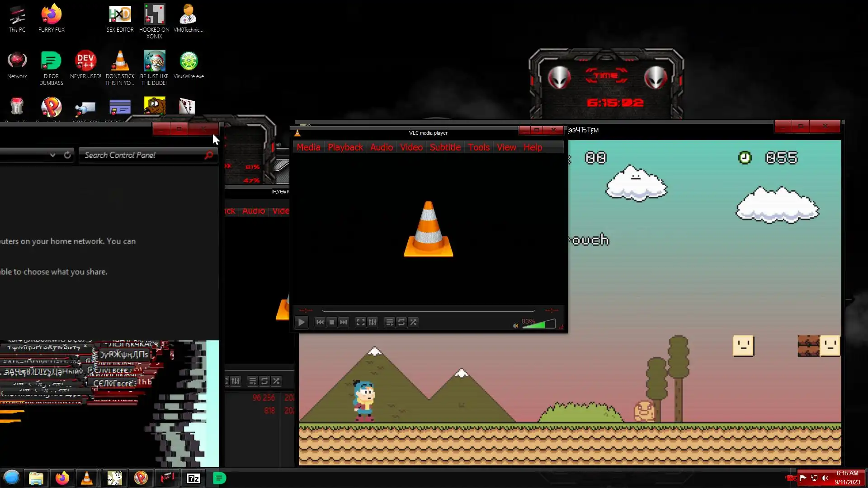The image size is (868, 488).
Task: Toggle shuffle playback in VLC
Action: (413, 322)
